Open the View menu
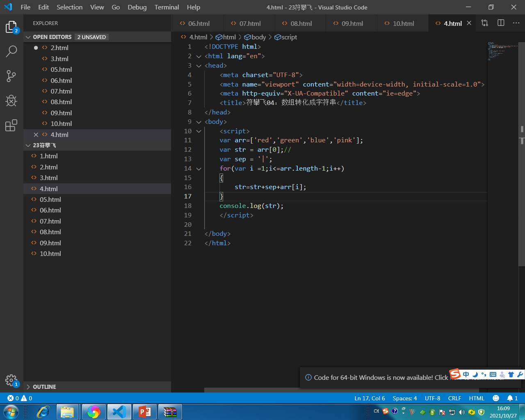 (97, 7)
